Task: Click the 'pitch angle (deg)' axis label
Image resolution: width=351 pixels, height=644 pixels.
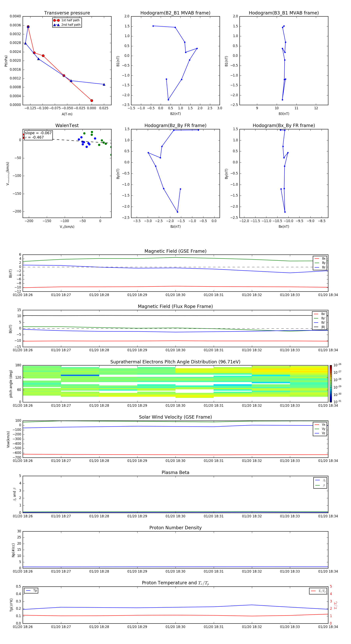Action: click(x=11, y=384)
